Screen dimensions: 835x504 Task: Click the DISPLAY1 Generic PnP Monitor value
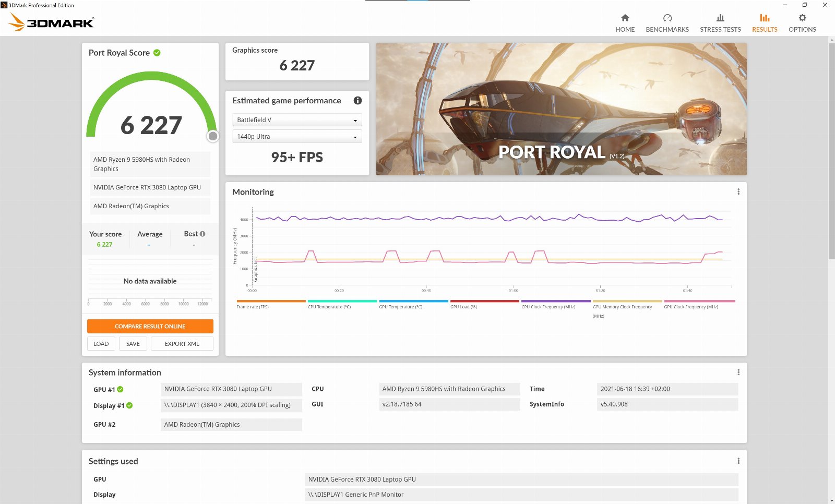521,495
